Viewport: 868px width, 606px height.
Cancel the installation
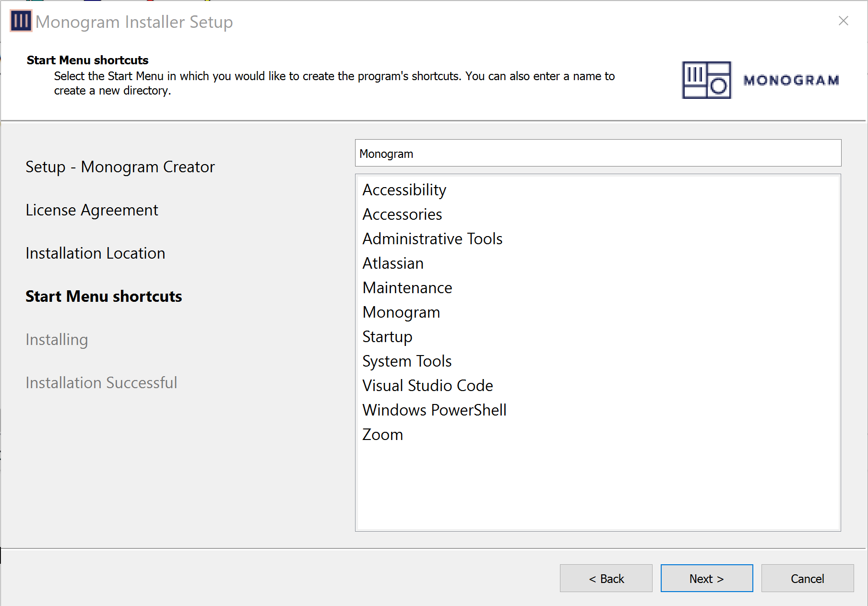[x=807, y=579]
